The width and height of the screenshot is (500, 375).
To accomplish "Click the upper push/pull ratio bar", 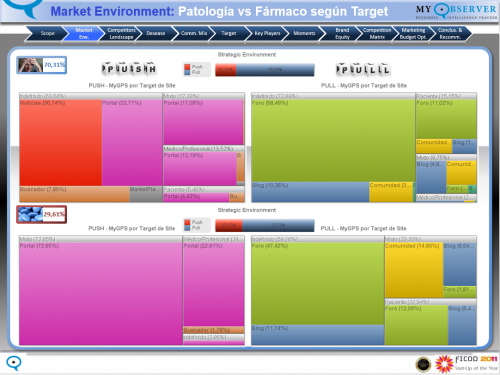I will 265,70.
